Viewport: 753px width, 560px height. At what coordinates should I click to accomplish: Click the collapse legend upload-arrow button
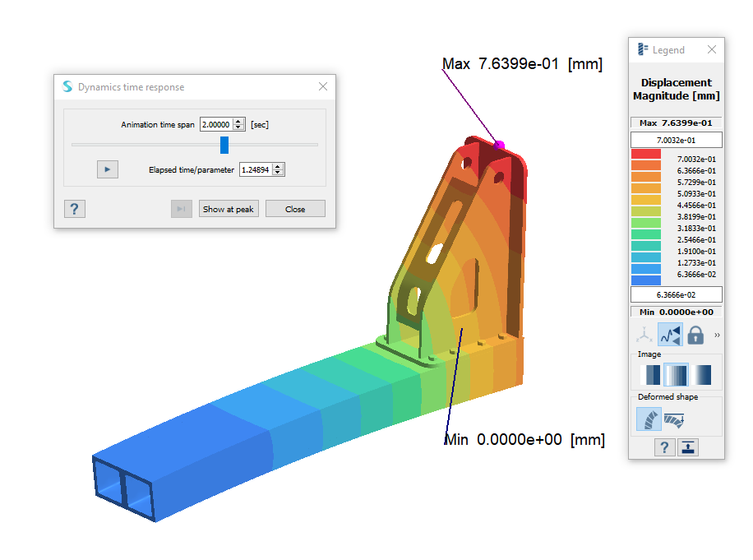(x=688, y=447)
